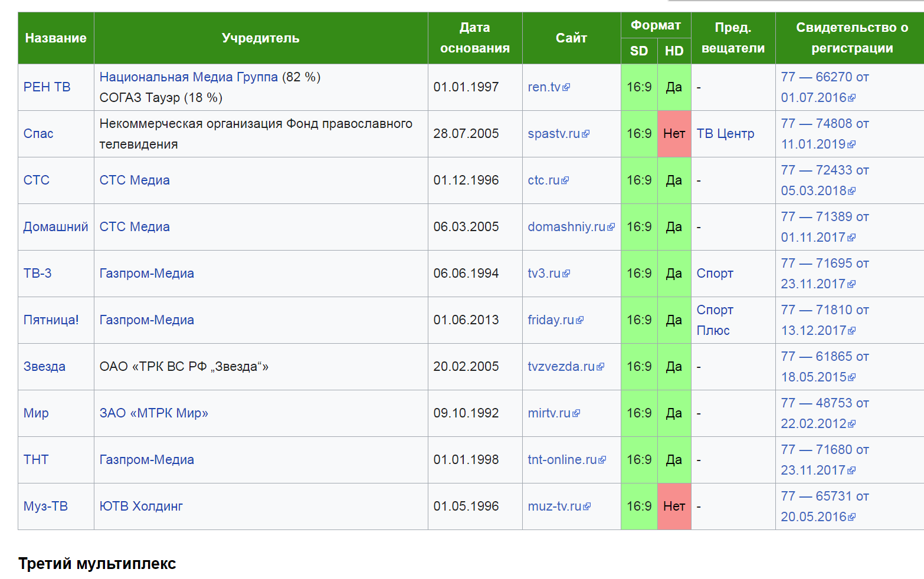Visit the ctc.ru external site
Screen dimensions: 924x579
coord(548,180)
